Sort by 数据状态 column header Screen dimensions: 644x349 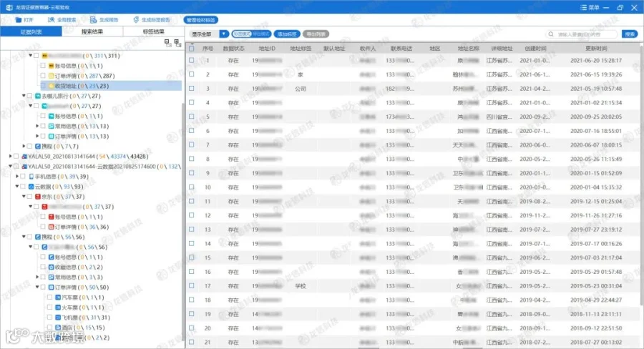click(x=233, y=49)
